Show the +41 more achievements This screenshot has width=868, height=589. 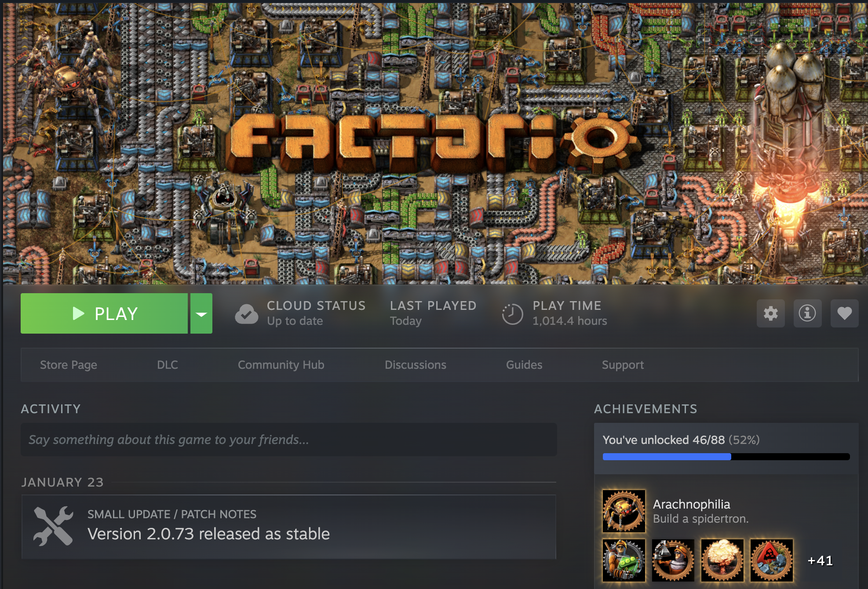pyautogui.click(x=820, y=560)
